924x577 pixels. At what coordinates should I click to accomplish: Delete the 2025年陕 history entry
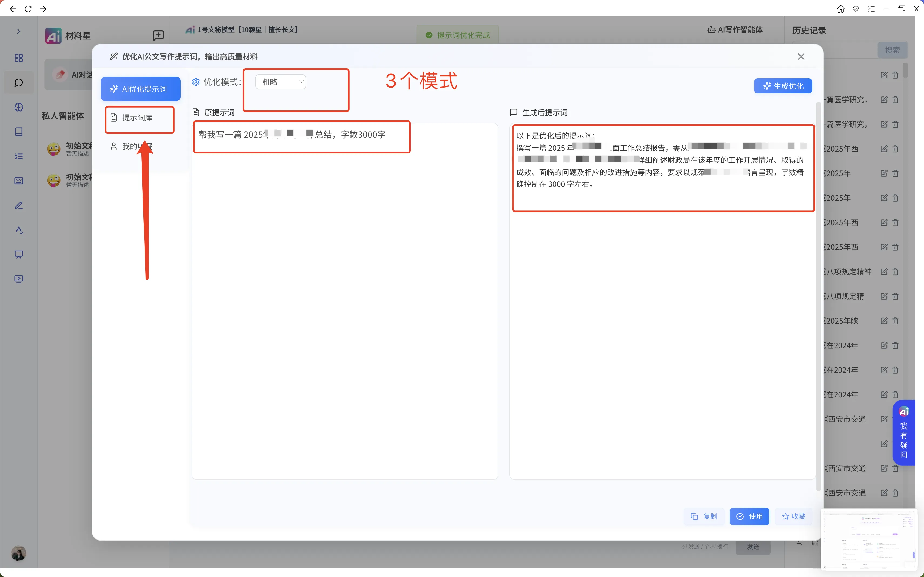click(x=895, y=321)
